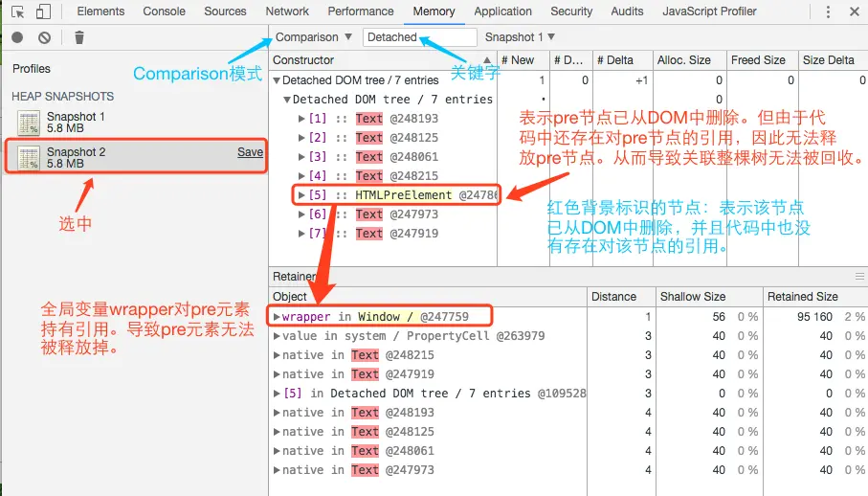This screenshot has width=868, height=496.
Task: Sort by # D... deleted column header
Action: [x=571, y=59]
